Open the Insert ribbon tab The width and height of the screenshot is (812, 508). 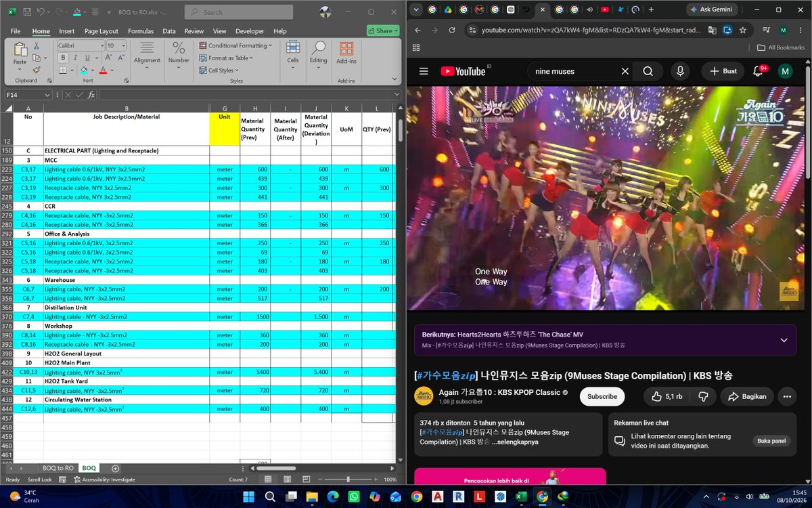pyautogui.click(x=67, y=31)
